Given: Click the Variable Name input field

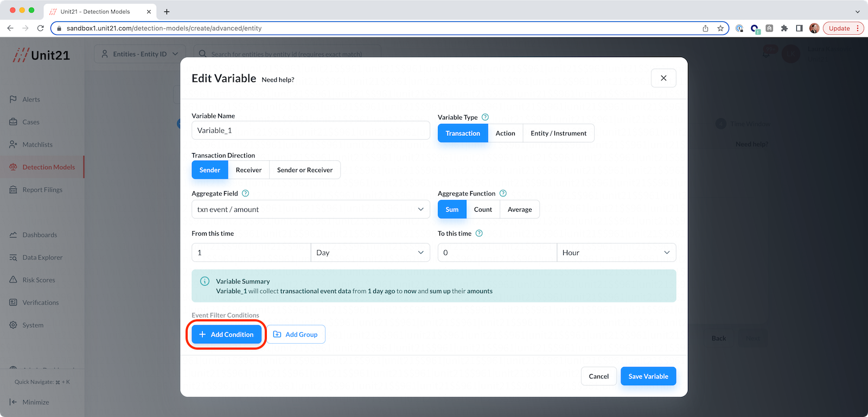Looking at the screenshot, I should [x=311, y=130].
